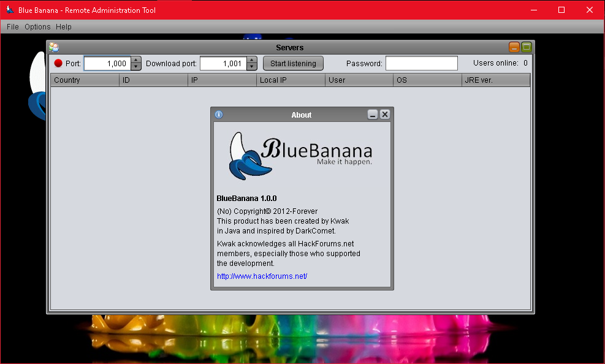The image size is (605, 364).
Task: Click inside the Password input field
Action: [421, 63]
